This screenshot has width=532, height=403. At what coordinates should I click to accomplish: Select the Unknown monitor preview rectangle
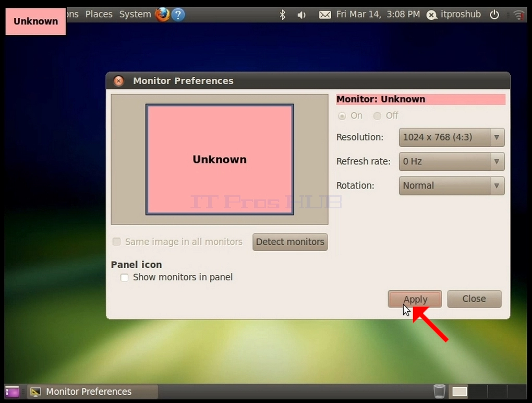220,159
